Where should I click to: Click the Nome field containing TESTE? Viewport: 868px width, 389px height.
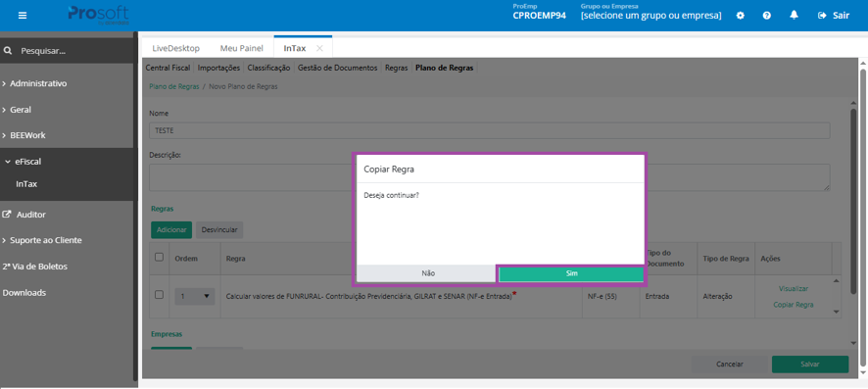point(490,130)
